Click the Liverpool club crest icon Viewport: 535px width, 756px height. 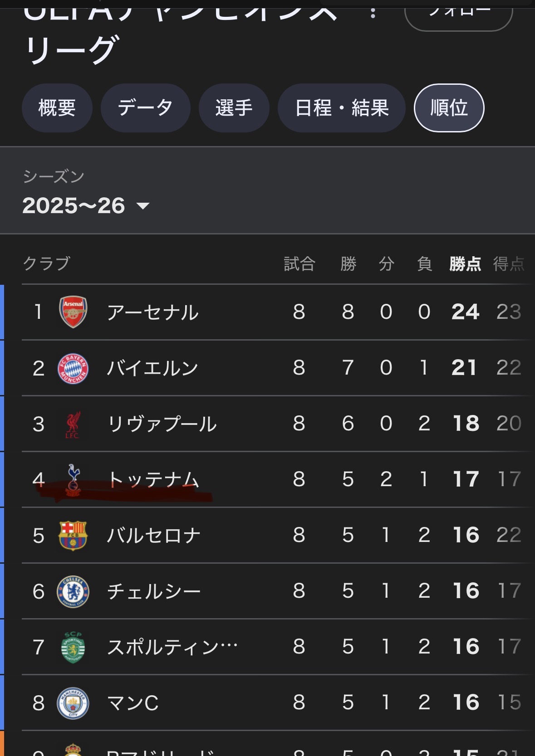(x=73, y=424)
